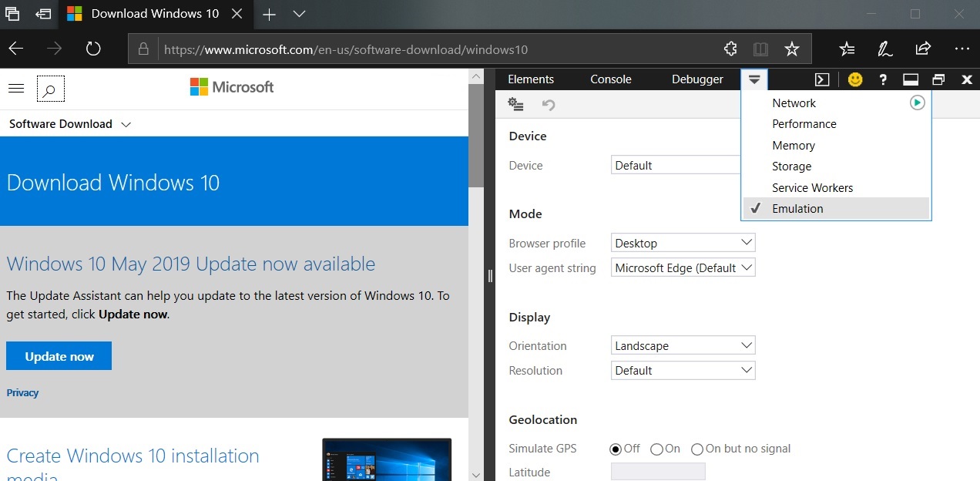Click the laptop thumbnail image

[387, 459]
